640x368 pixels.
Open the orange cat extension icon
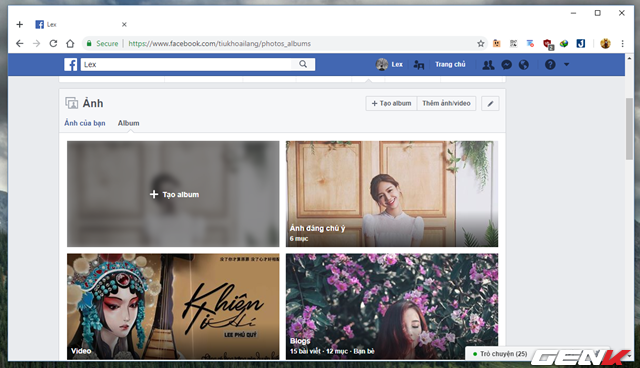pos(497,43)
